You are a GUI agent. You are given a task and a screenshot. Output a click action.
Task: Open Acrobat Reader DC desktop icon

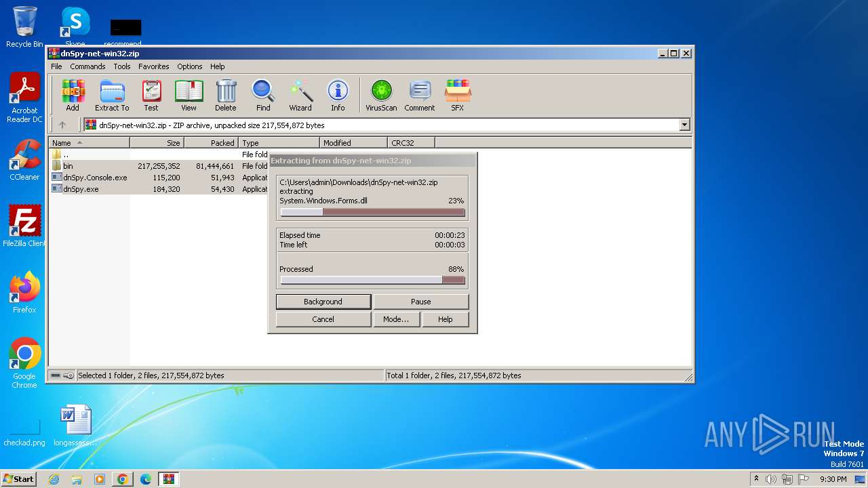(x=24, y=98)
